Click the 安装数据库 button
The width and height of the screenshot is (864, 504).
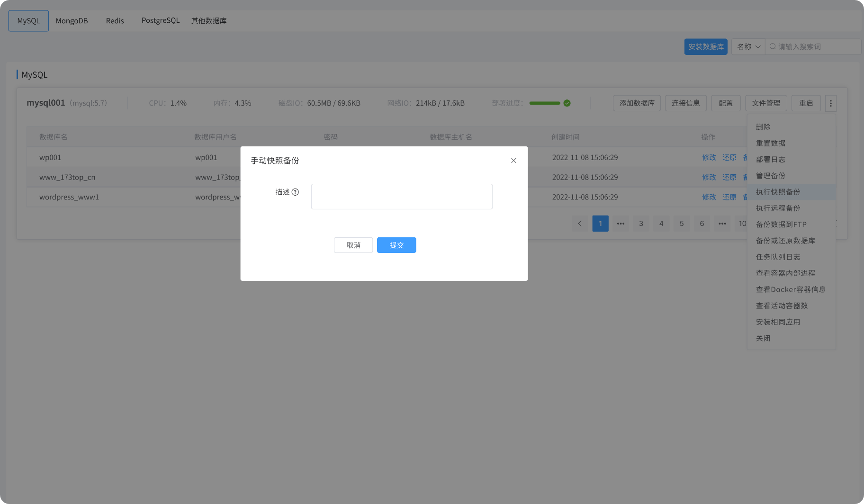(x=706, y=47)
